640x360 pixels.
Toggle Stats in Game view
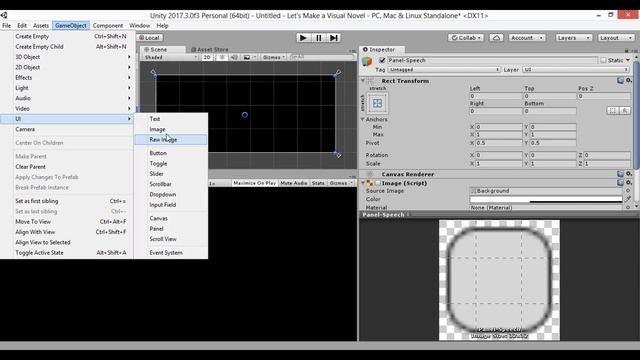coord(318,183)
